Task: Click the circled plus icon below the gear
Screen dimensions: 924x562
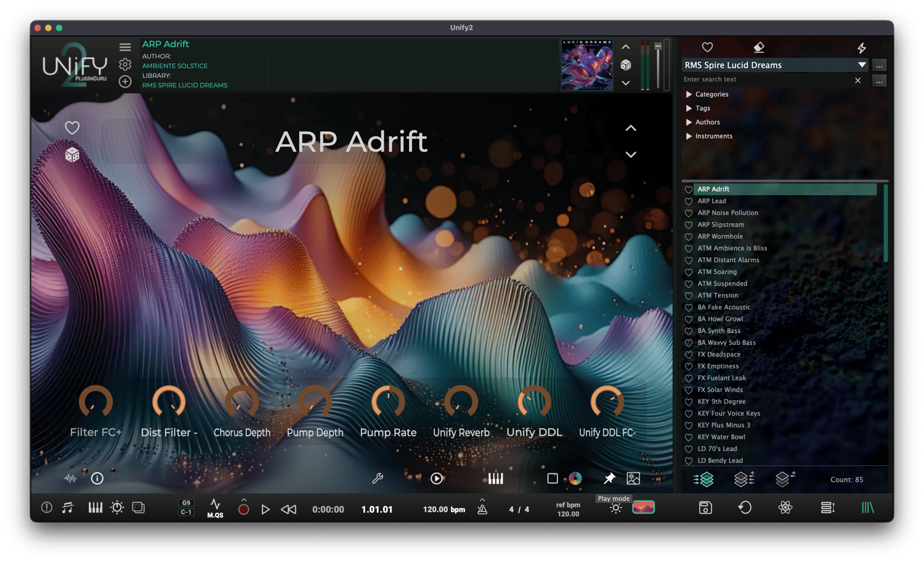Action: coord(125,81)
